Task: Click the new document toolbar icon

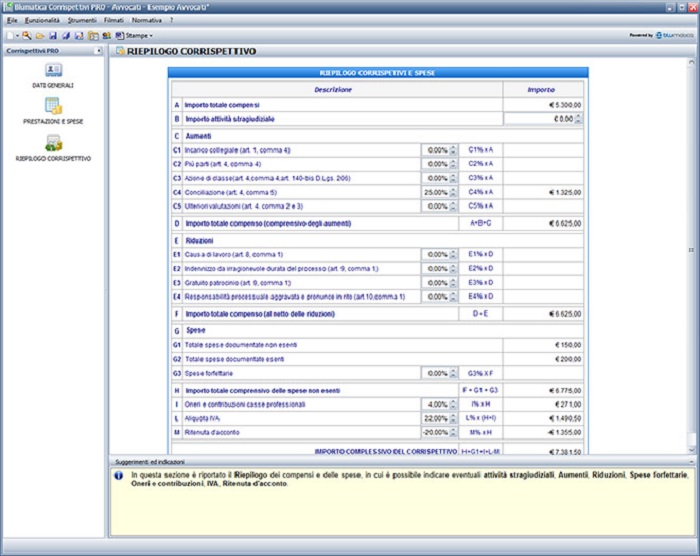Action: point(8,35)
